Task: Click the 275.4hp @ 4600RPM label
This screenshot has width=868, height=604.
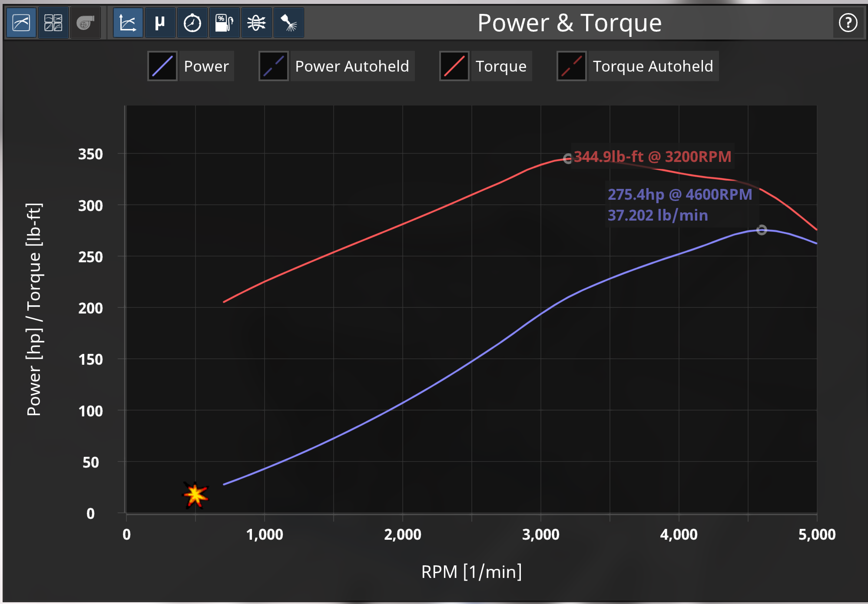Action: (679, 195)
